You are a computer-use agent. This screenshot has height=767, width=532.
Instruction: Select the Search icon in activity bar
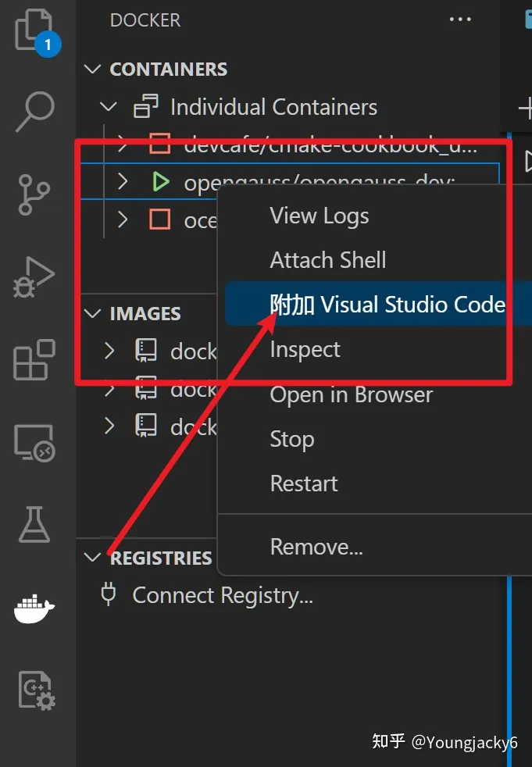coord(37,112)
